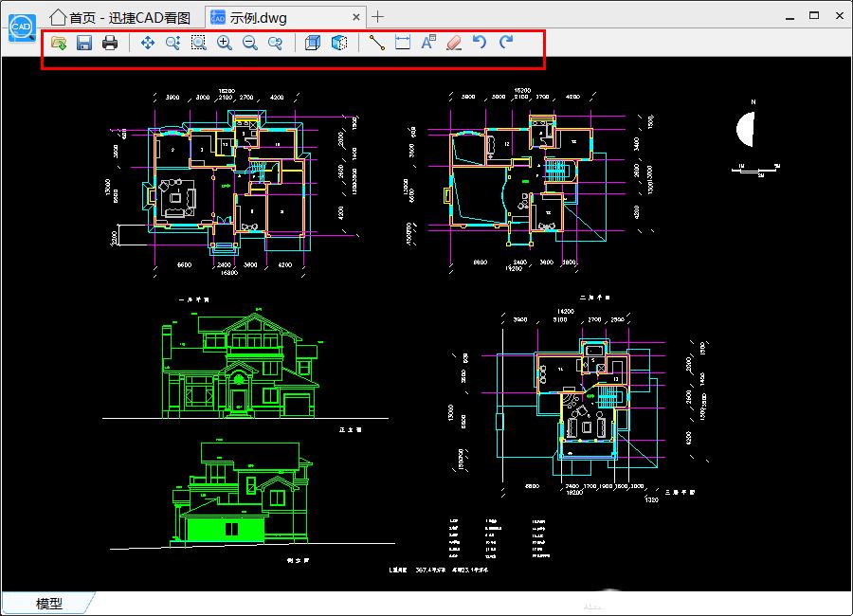Click the zoom previous magnifier icon
853x616 pixels.
pos(275,43)
